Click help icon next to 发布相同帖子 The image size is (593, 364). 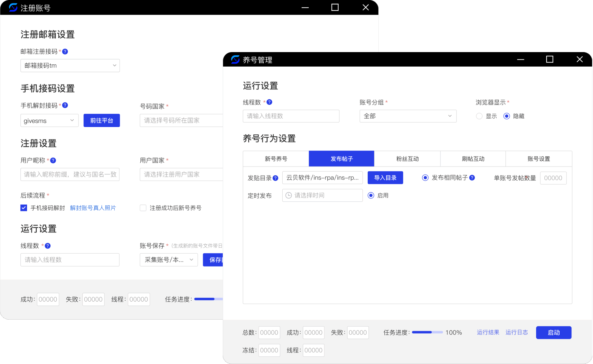[472, 178]
